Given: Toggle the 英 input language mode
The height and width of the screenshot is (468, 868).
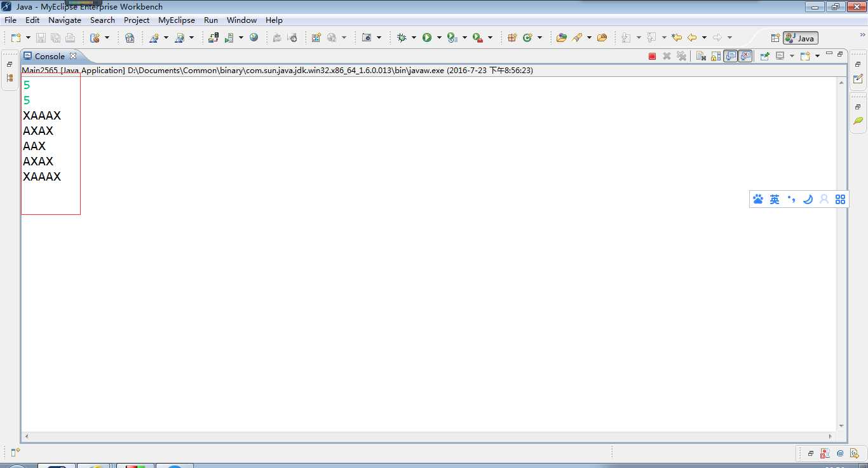Looking at the screenshot, I should point(775,200).
